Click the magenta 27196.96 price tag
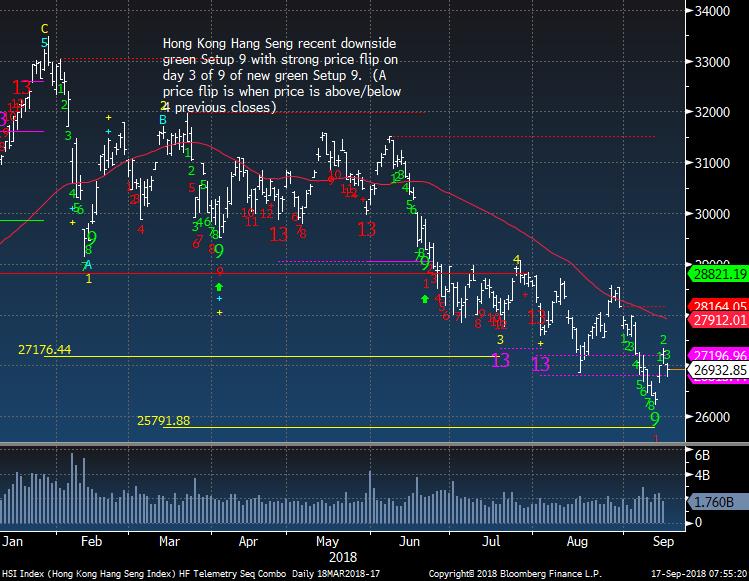This screenshot has width=749, height=581. (x=717, y=355)
